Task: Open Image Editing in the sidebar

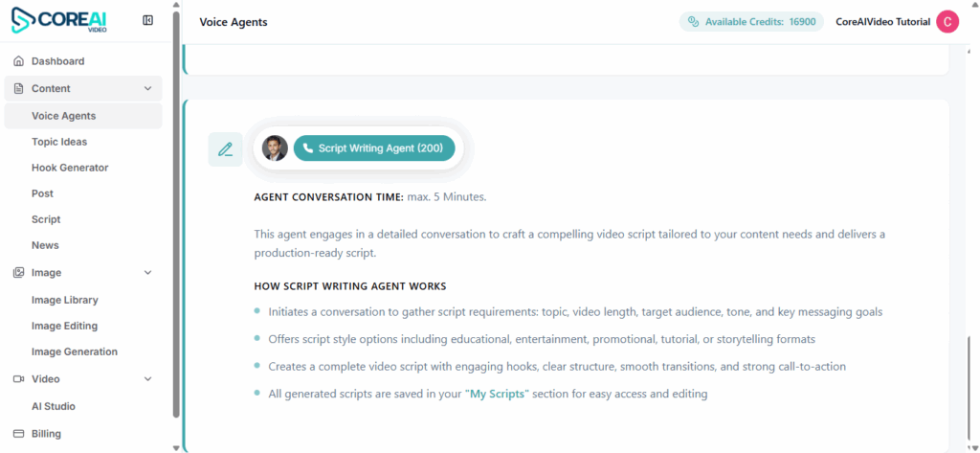Action: pos(65,326)
